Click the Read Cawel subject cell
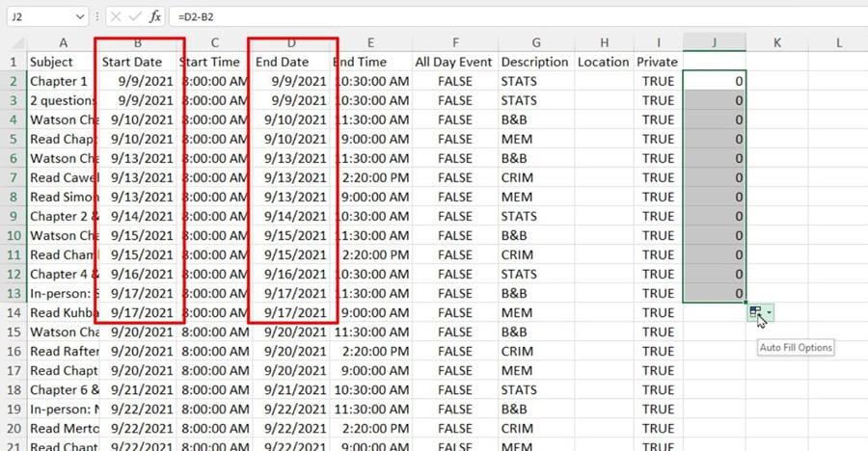868x451 pixels. (63, 177)
